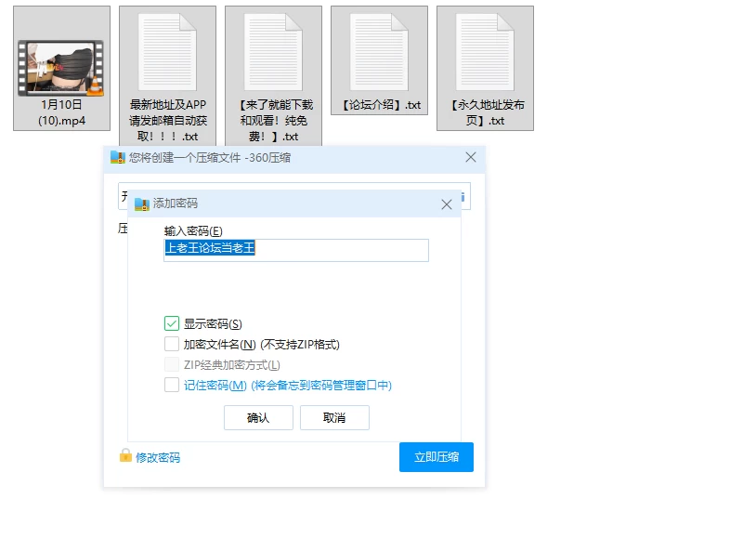Viewport: 756px width, 538px height.
Task: Click the 360压缩 icon in the main dialog title
Action: coord(118,157)
